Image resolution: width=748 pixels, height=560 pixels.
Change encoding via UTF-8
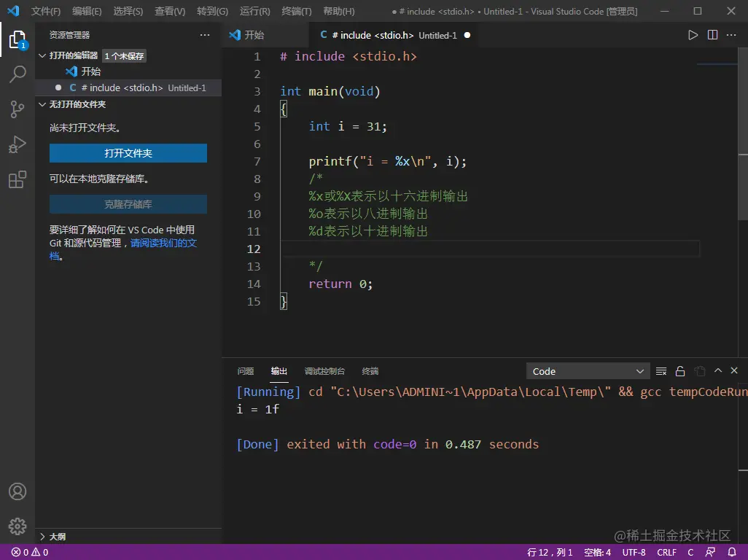[634, 552]
